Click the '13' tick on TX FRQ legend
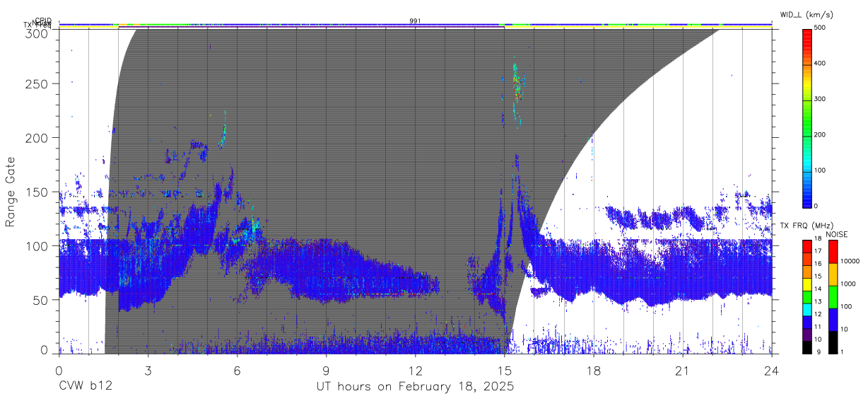Image resolution: width=868 pixels, height=401 pixels. coord(819,301)
